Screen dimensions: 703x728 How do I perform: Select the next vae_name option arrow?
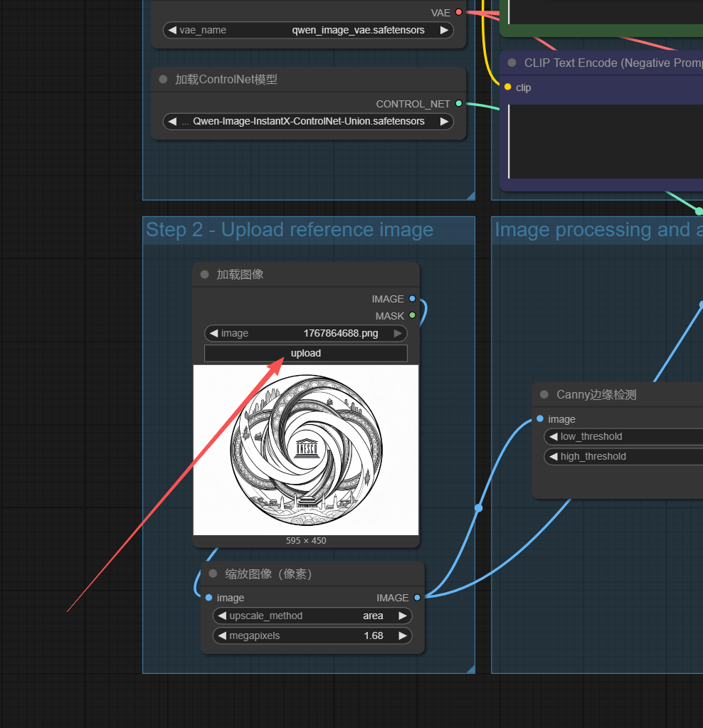(444, 30)
